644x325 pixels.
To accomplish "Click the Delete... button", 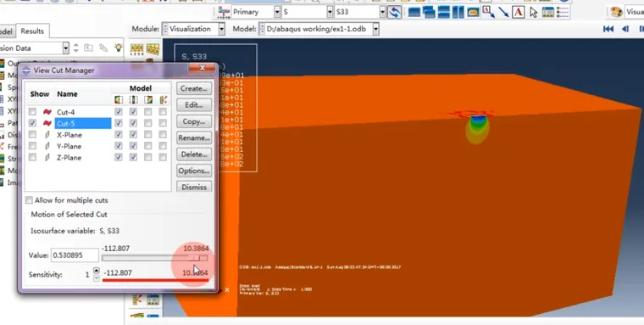I will point(194,154).
